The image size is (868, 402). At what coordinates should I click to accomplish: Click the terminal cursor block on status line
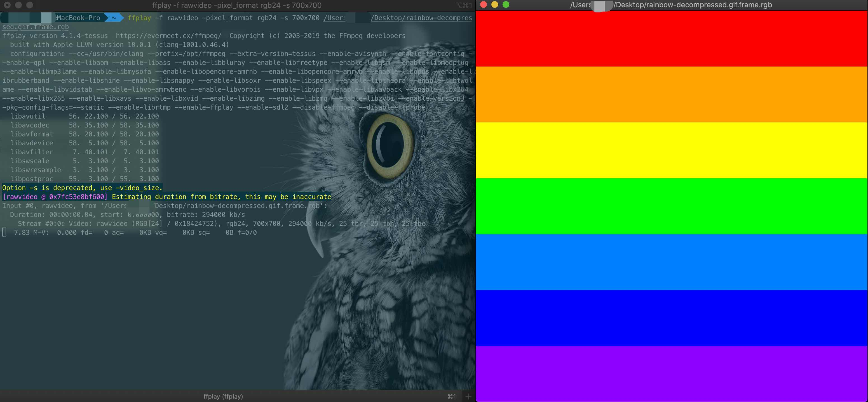click(x=4, y=232)
